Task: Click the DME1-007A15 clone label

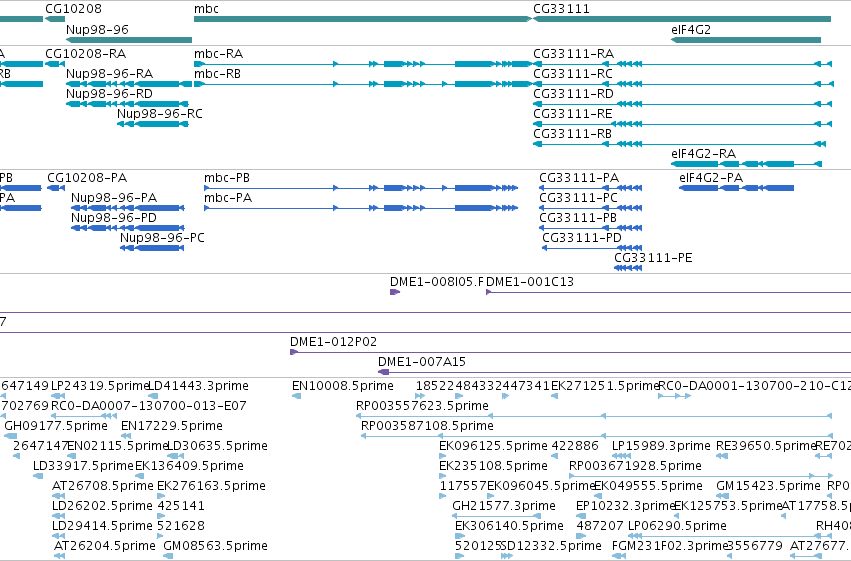Action: coord(422,362)
